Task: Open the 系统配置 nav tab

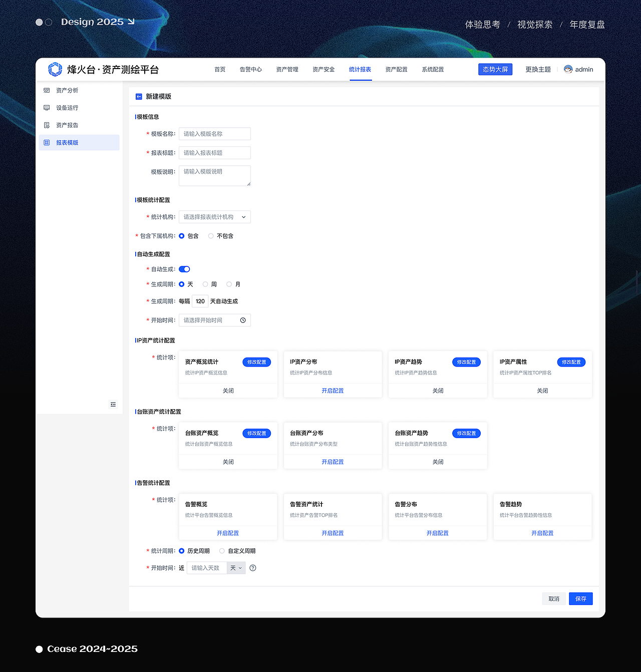Action: click(x=433, y=70)
